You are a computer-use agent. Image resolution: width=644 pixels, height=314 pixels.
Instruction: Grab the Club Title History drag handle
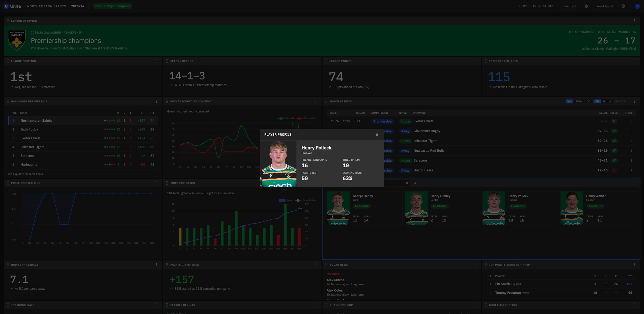(x=486, y=305)
